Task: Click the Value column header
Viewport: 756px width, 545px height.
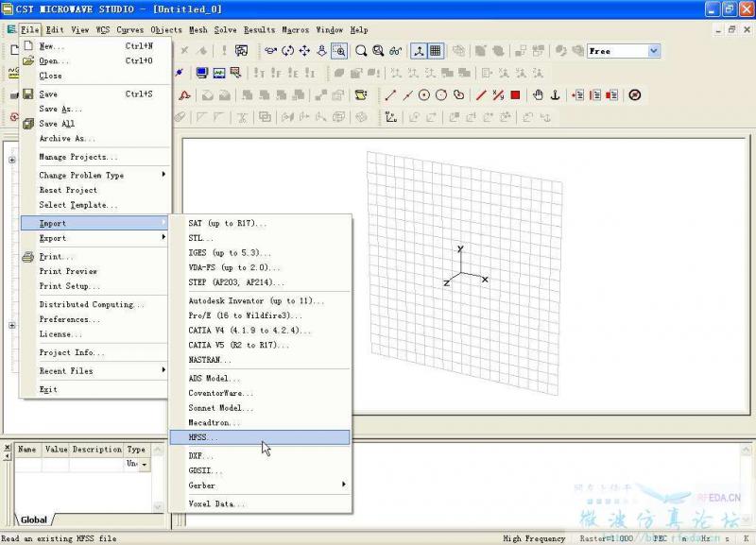Action: pos(56,450)
